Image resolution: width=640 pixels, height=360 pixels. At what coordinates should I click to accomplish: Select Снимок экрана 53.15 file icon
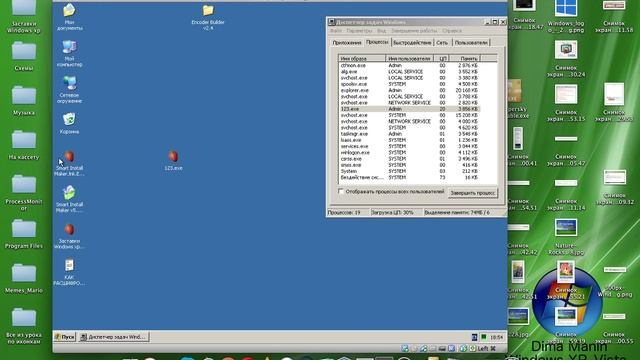coord(566,95)
